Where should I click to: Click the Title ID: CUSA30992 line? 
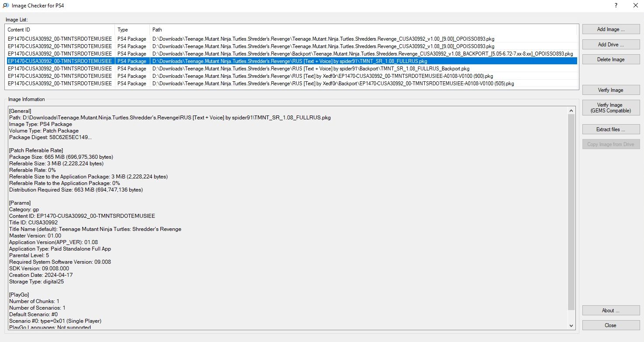[x=33, y=223]
